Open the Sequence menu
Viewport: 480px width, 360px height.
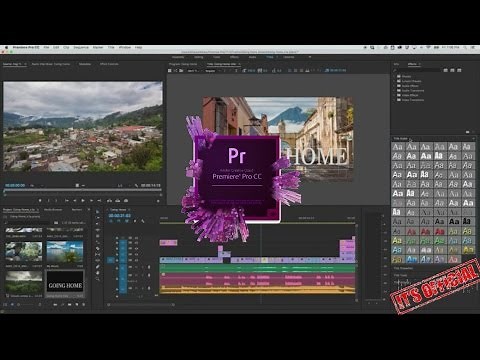81,47
